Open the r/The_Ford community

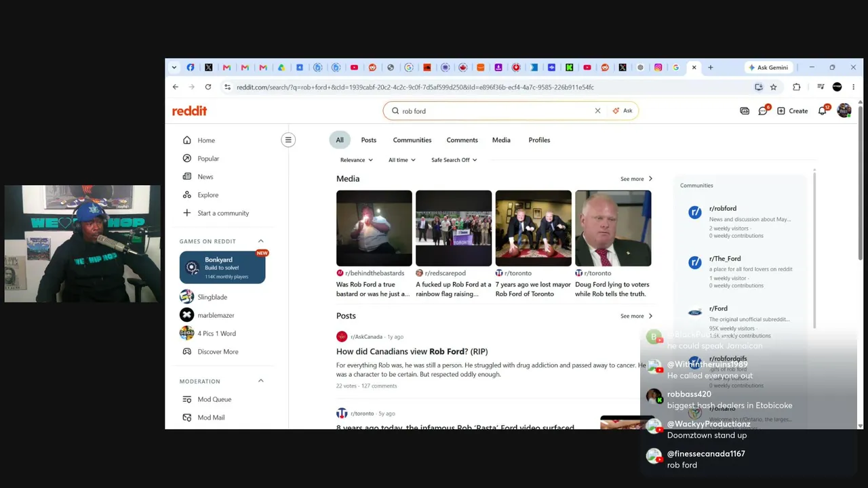[x=725, y=259]
